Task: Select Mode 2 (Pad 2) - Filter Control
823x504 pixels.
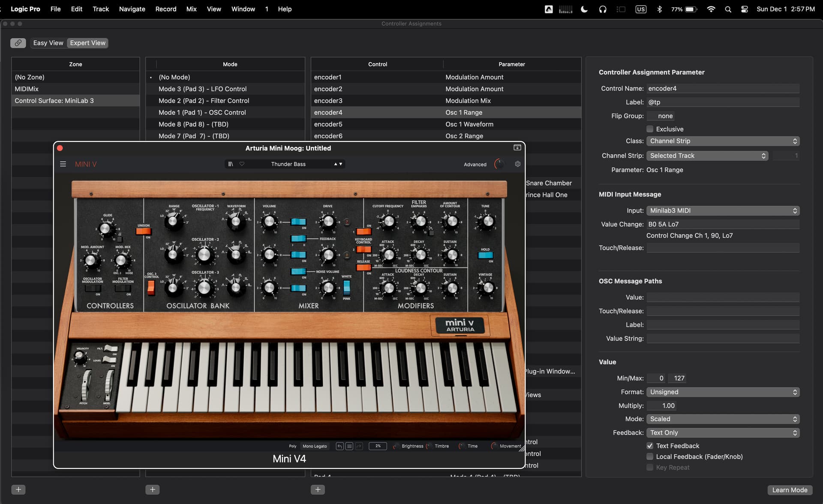Action: 225,101
